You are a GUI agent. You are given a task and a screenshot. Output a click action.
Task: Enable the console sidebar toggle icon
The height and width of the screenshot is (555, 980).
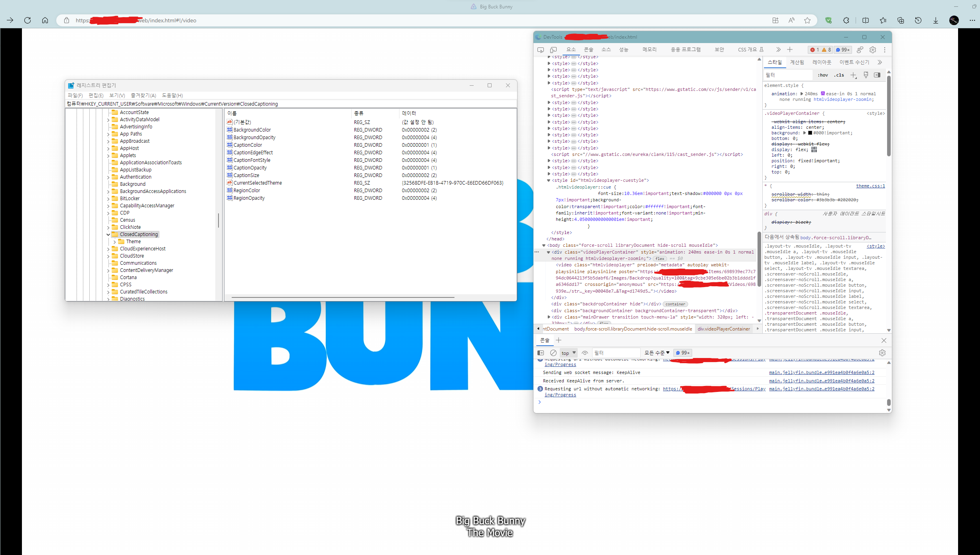[541, 353]
